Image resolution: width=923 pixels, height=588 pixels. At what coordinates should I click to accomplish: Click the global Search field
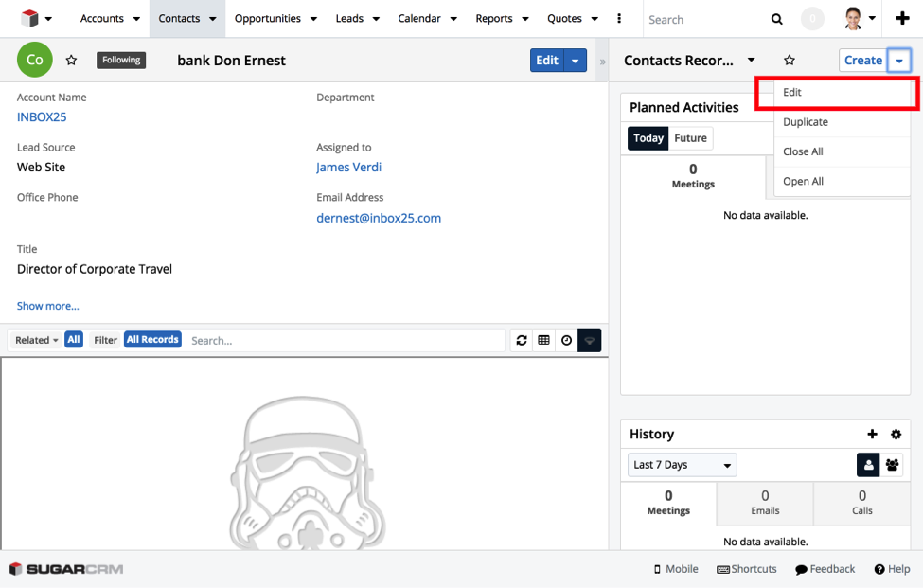click(706, 20)
